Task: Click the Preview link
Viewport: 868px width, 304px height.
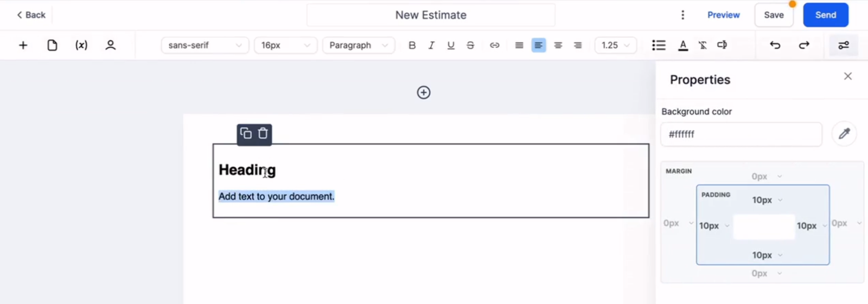Action: (x=723, y=15)
